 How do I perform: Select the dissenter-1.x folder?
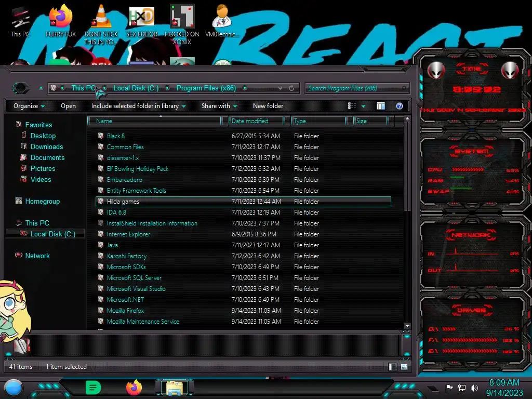click(123, 158)
